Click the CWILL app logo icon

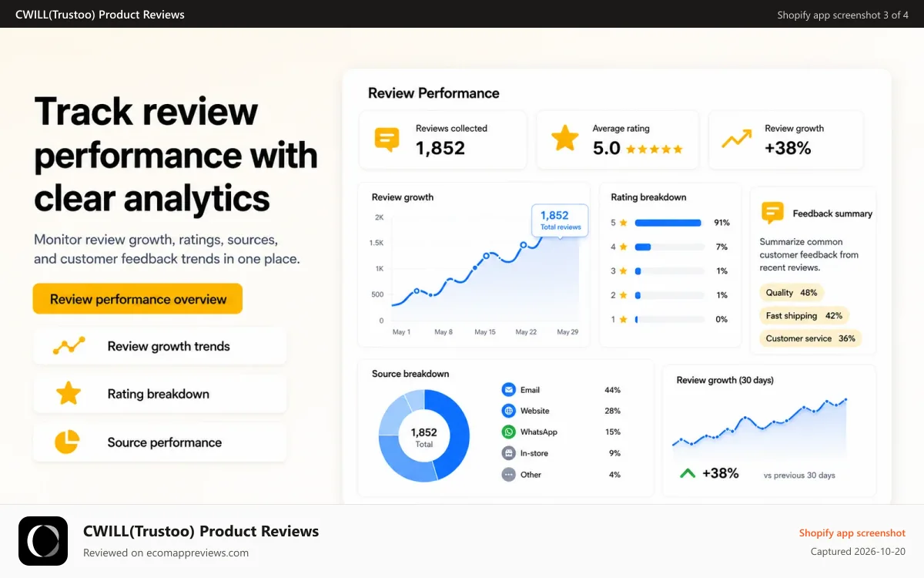click(x=43, y=541)
